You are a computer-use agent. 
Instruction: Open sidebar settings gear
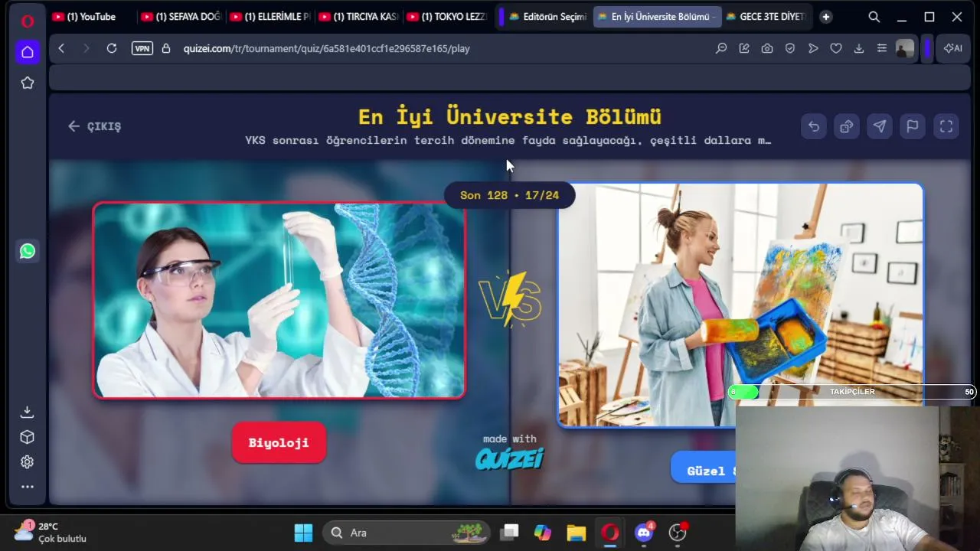pyautogui.click(x=28, y=462)
